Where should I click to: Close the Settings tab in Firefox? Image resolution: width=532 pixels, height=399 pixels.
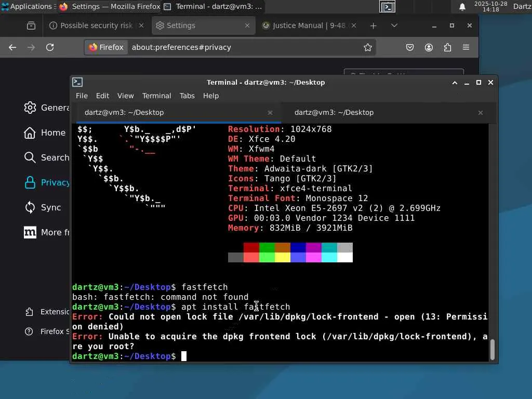coord(247,25)
